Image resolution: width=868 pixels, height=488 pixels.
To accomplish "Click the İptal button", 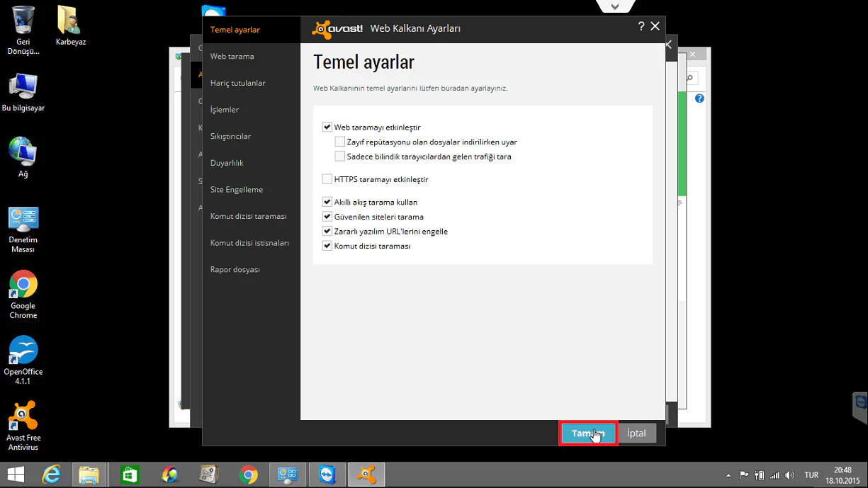I will point(636,433).
